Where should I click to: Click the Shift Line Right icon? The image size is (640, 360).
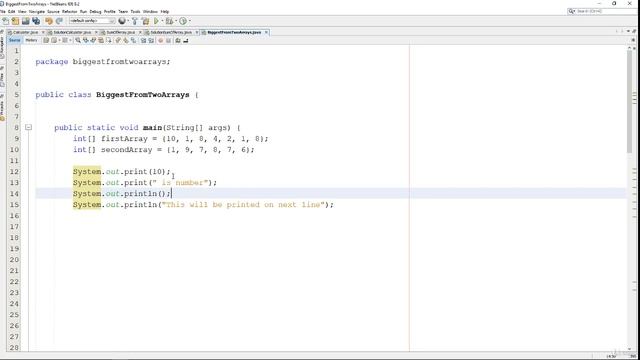coord(151,40)
